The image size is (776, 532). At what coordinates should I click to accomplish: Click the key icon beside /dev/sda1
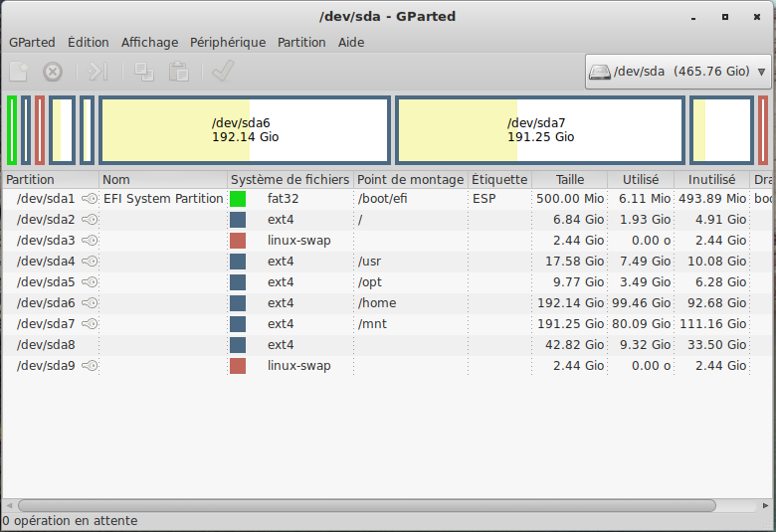tap(90, 199)
